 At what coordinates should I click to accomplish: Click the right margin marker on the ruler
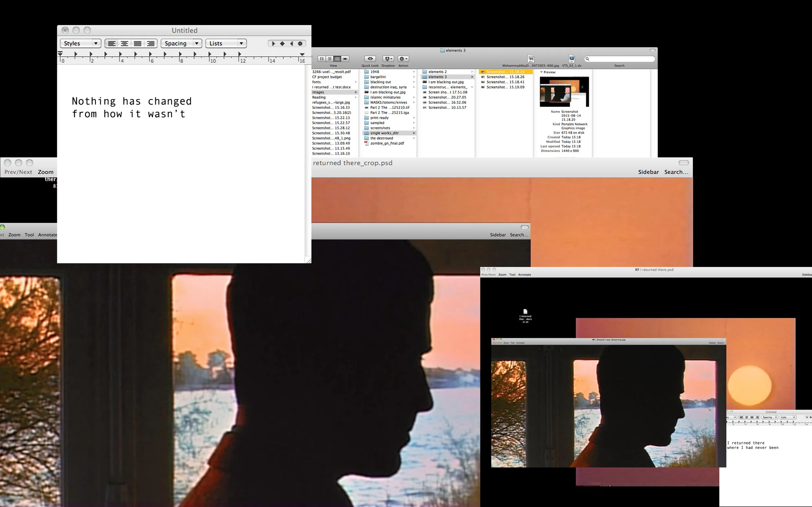coord(302,54)
